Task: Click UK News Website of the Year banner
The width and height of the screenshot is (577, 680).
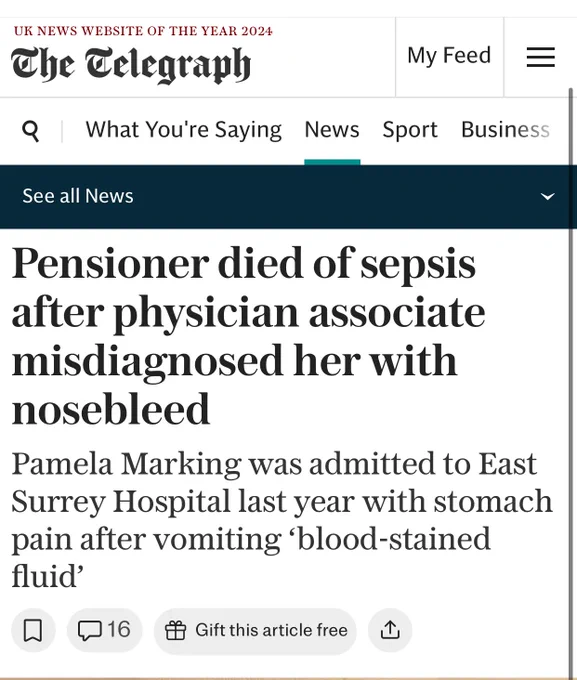Action: (x=143, y=31)
